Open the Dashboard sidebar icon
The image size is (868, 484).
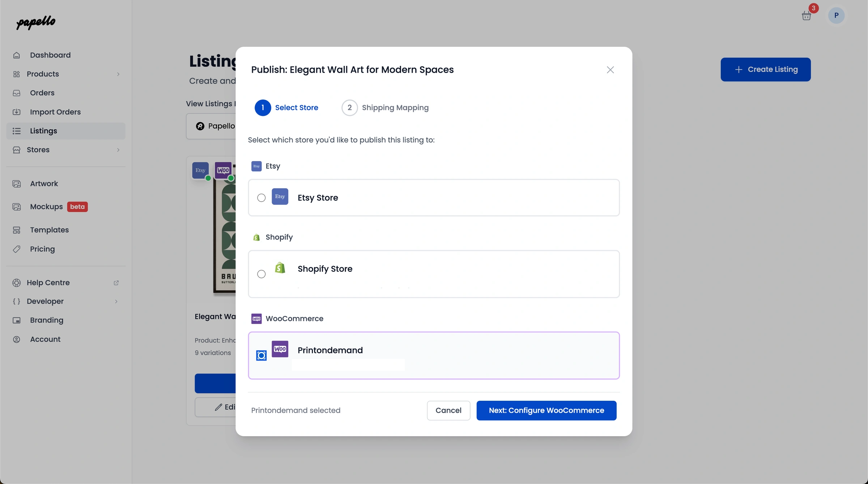17,55
